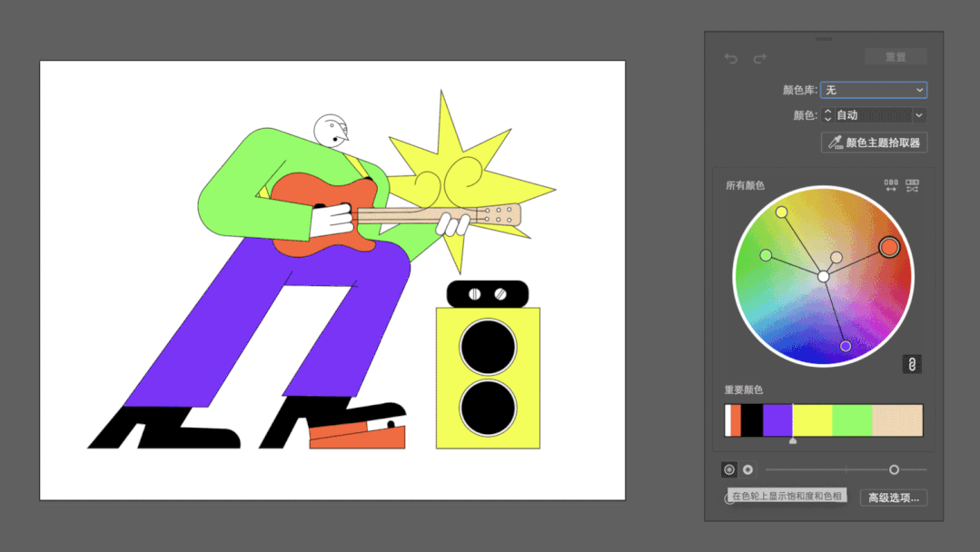Click the 高级选项 advanced options button
Image resolution: width=980 pixels, height=552 pixels.
[893, 498]
